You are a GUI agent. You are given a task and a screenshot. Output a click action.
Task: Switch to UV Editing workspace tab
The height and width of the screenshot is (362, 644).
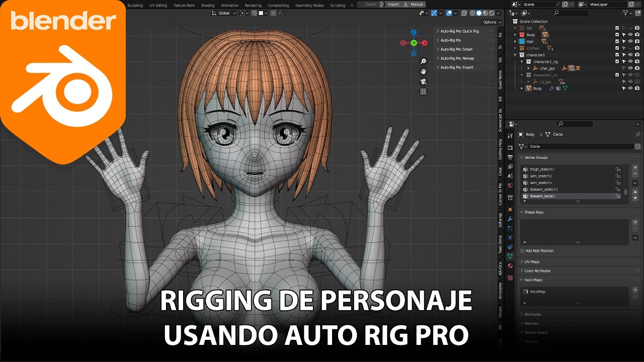pos(158,5)
